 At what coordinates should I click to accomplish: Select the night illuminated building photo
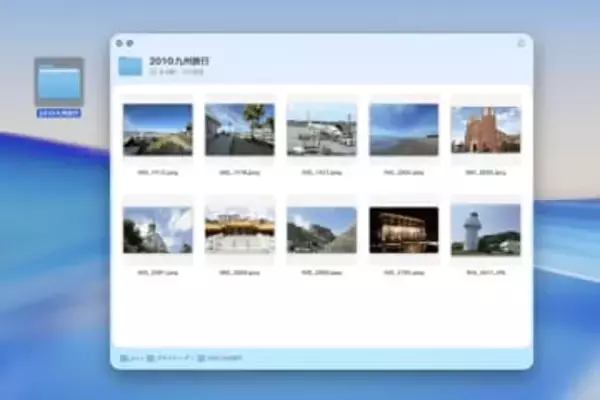[403, 230]
